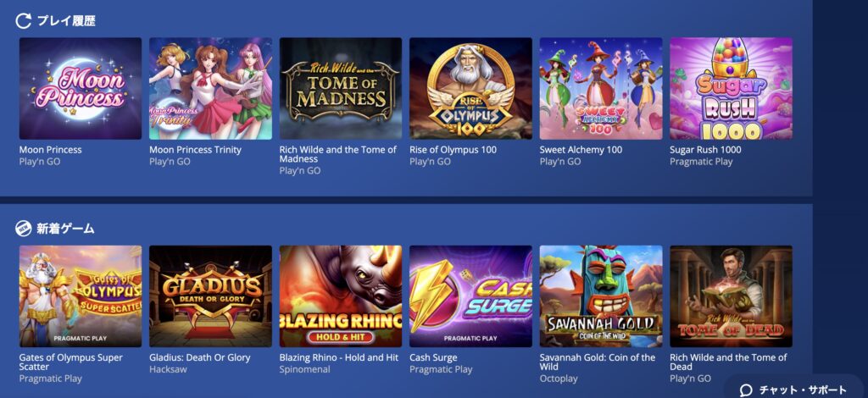This screenshot has height=398, width=868.
Task: Open the Moon Princess game thumbnail
Action: pos(81,88)
